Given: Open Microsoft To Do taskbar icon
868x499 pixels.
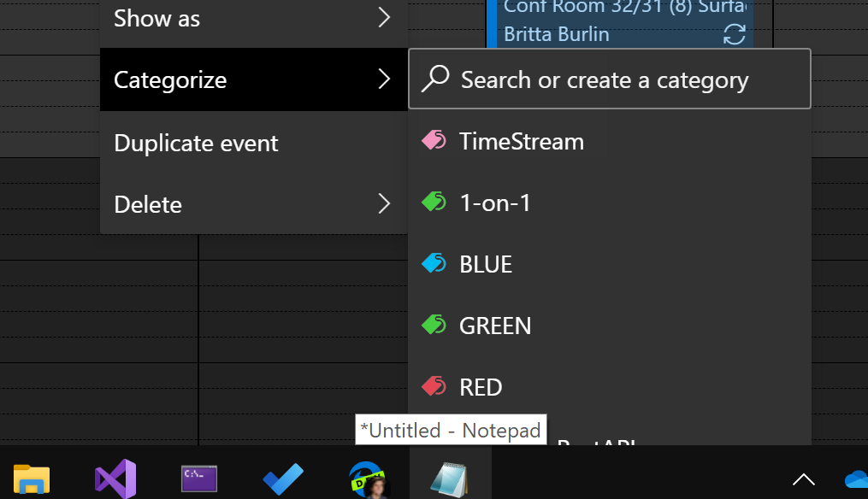Looking at the screenshot, I should click(283, 479).
